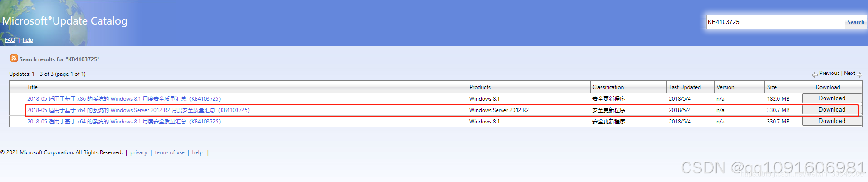Screen dimensions: 868x182
Task: Select "Updates: 1 - 3 of 3 (page 1 of 1)" text
Action: [47, 74]
